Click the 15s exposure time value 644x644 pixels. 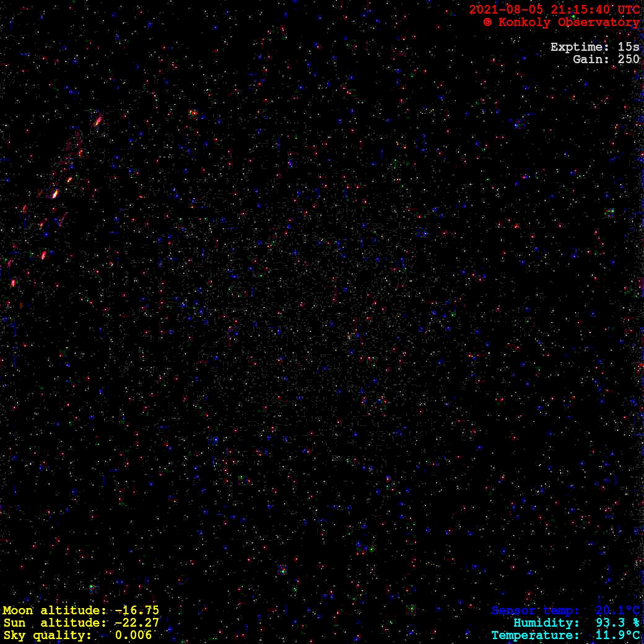click(x=629, y=47)
